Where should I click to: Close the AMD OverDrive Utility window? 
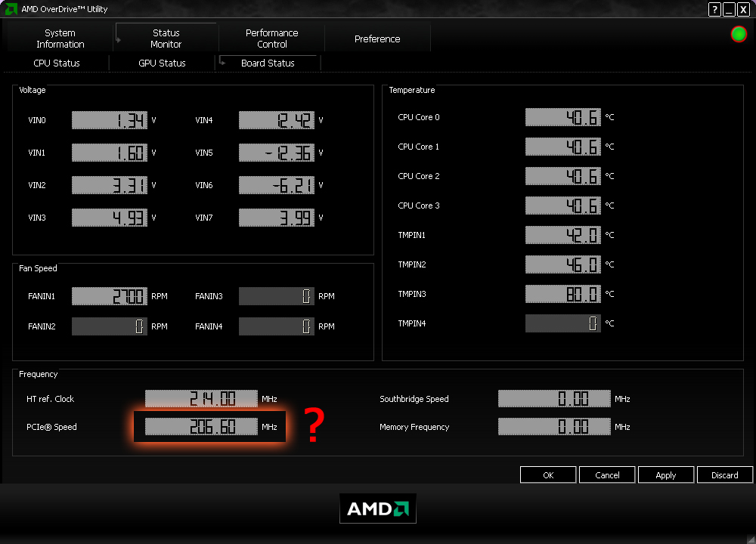(743, 9)
